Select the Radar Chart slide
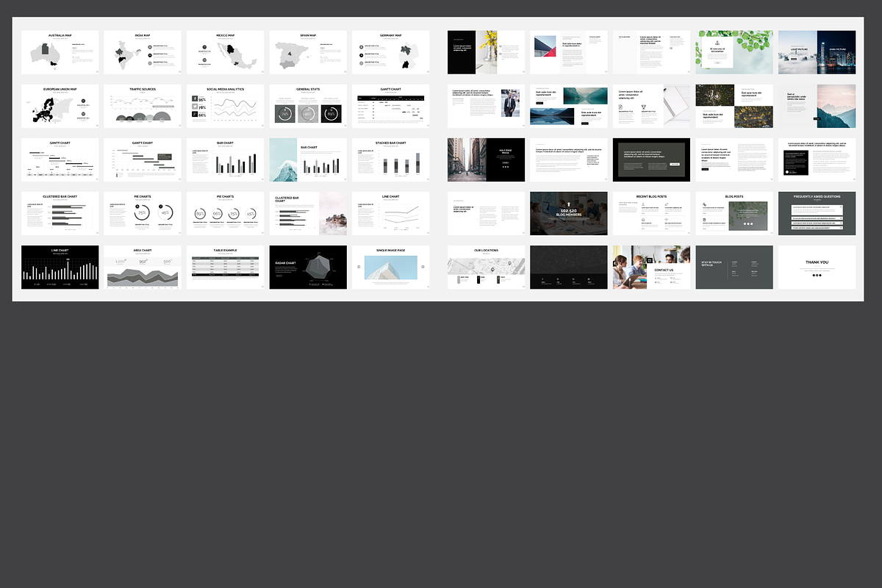 [x=308, y=267]
